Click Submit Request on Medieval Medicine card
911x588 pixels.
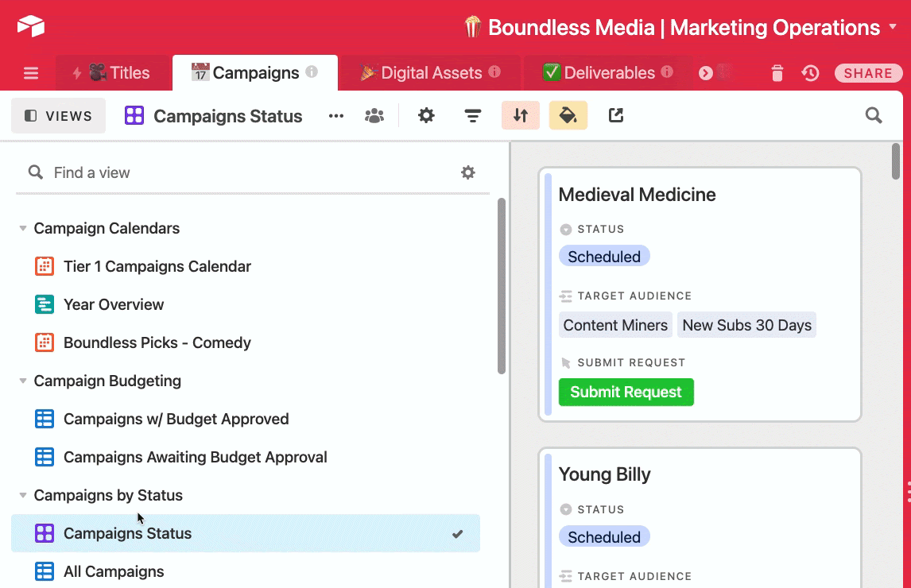pyautogui.click(x=626, y=392)
